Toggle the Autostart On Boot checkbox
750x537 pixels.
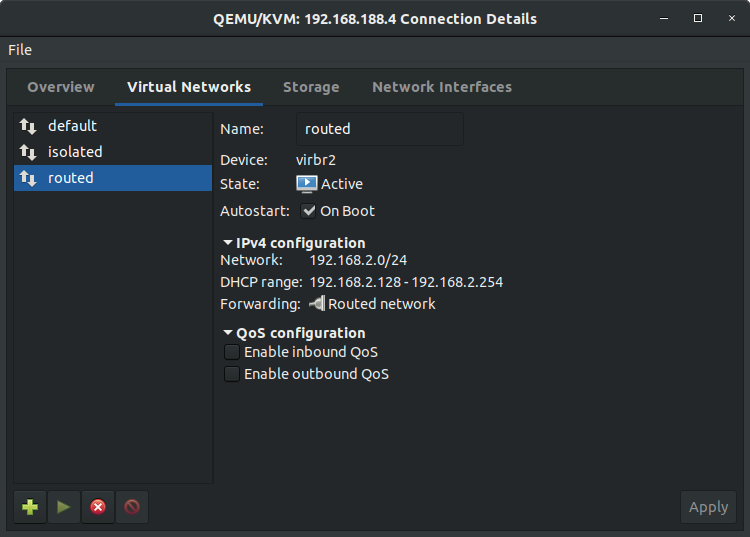point(309,211)
